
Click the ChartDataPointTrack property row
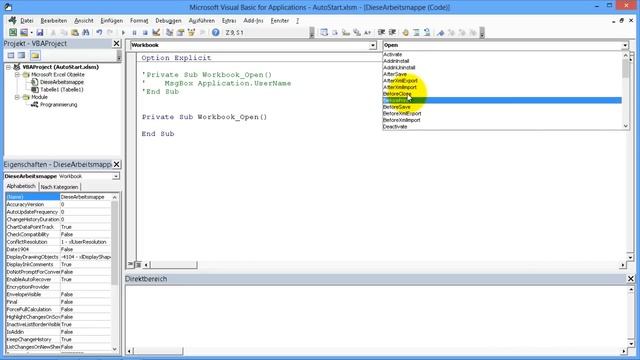click(x=58, y=227)
